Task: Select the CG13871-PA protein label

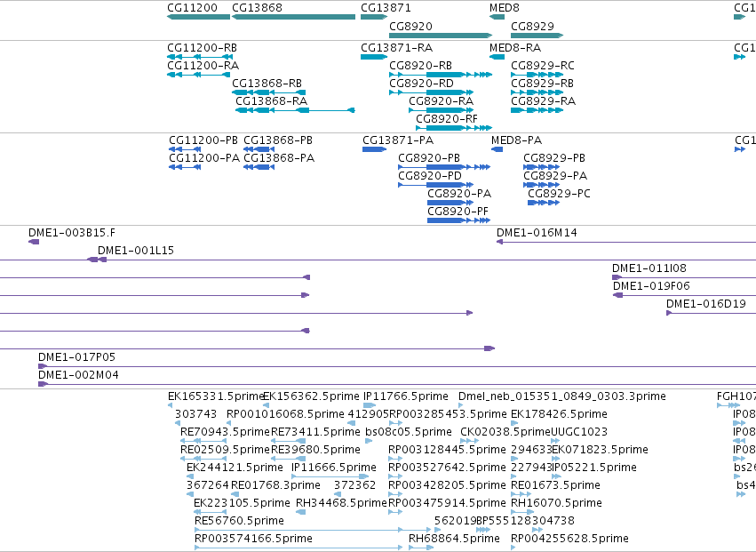Action: point(398,140)
